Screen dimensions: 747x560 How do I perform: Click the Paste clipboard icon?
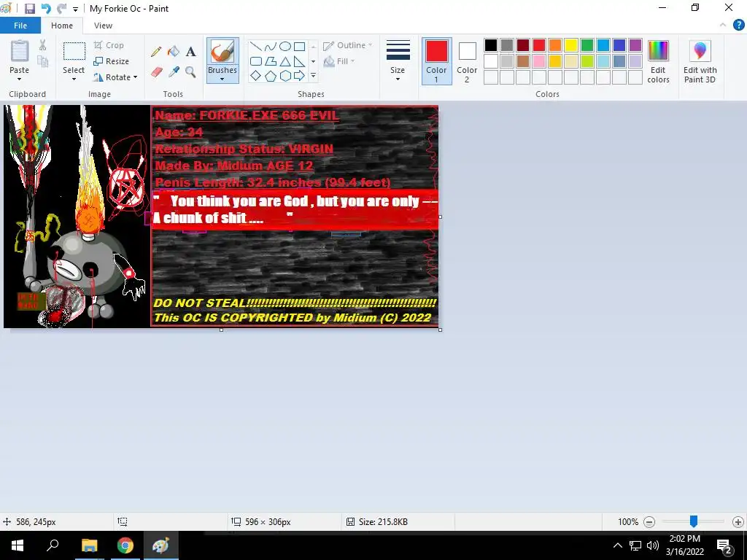click(x=20, y=50)
